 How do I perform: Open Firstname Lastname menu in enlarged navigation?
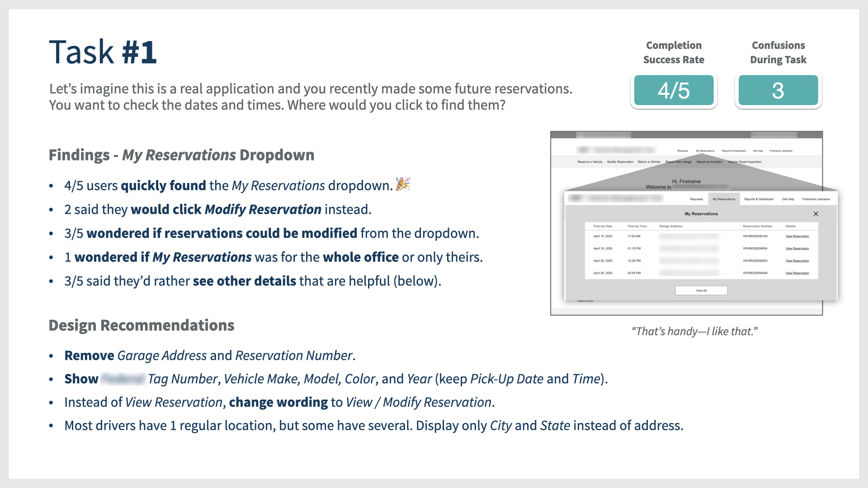pos(816,199)
